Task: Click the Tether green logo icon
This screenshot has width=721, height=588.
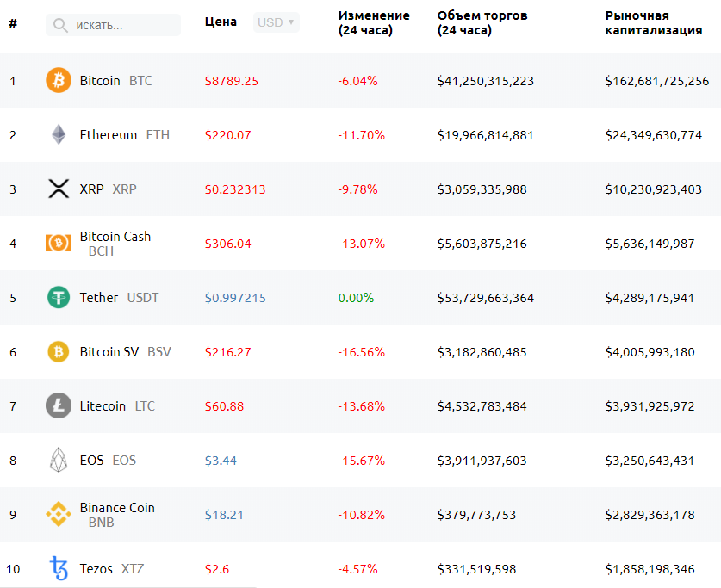Action: pos(59,298)
